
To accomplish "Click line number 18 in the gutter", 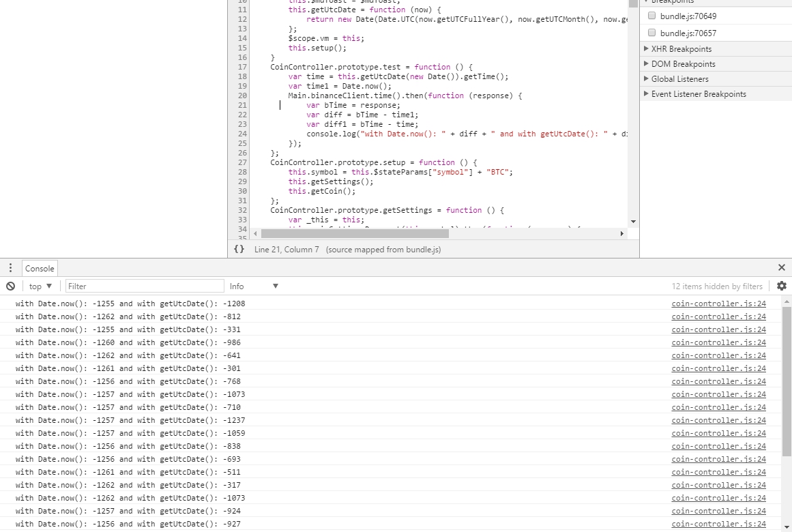I will 242,76.
